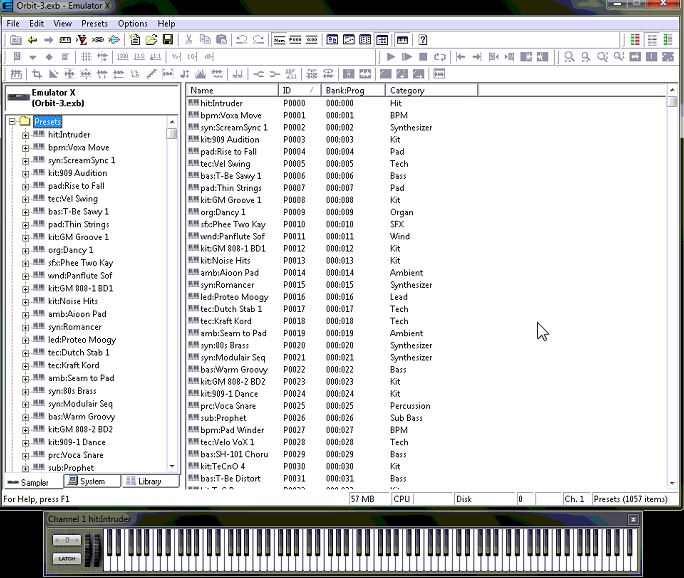This screenshot has width=684, height=578.
Task: Toggle the Name display mode button
Action: point(279,40)
